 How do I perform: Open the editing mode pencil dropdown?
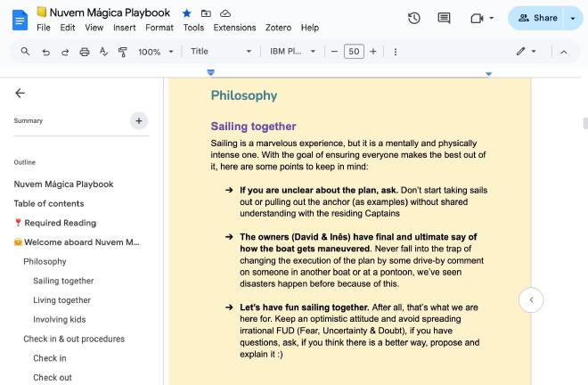[x=526, y=52]
